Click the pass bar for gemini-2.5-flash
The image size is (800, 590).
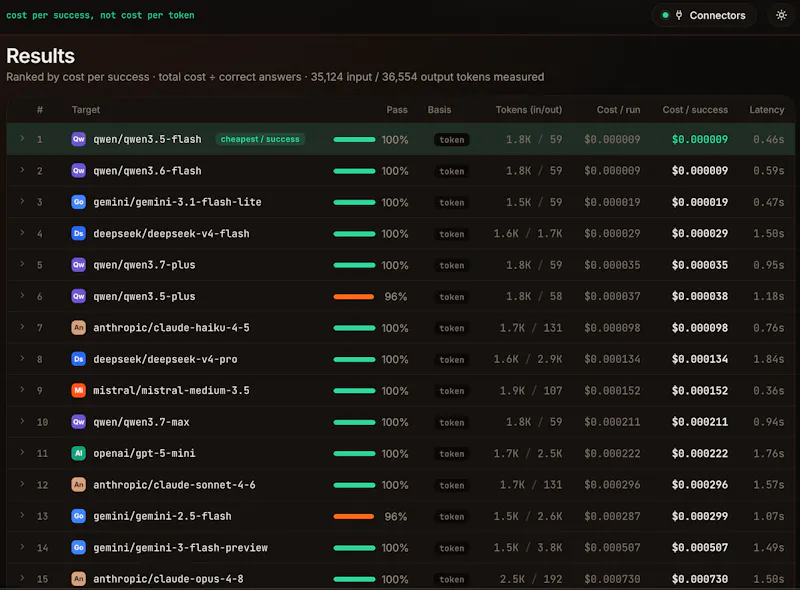354,517
